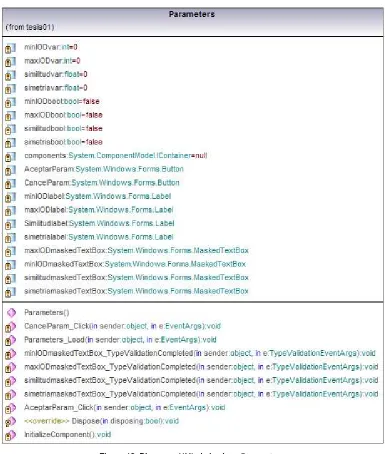Select the InitializeComponent():void method text

(x=67, y=434)
